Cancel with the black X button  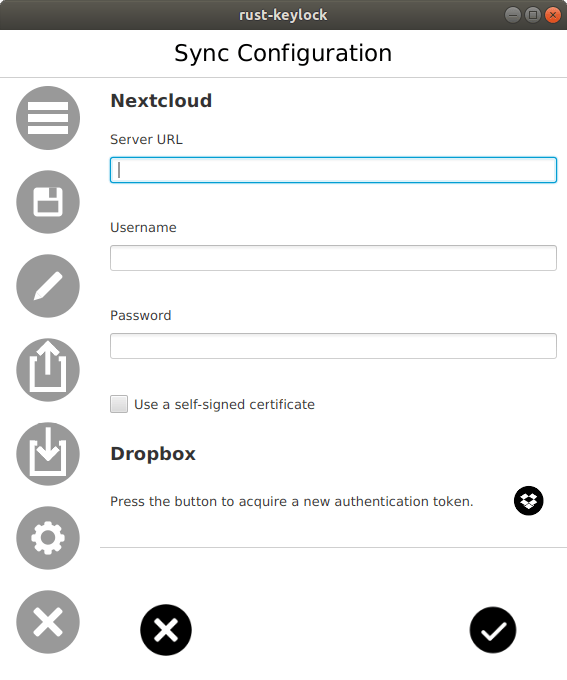pyautogui.click(x=166, y=630)
